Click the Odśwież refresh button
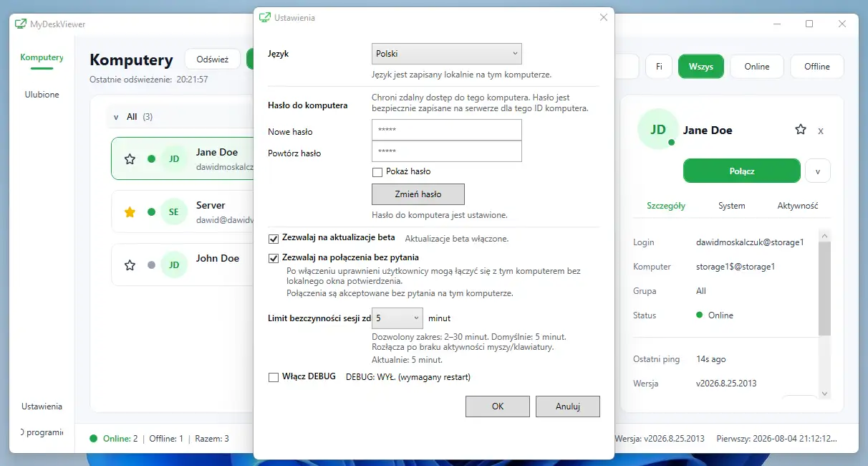Image resolution: width=868 pixels, height=466 pixels. tap(212, 60)
